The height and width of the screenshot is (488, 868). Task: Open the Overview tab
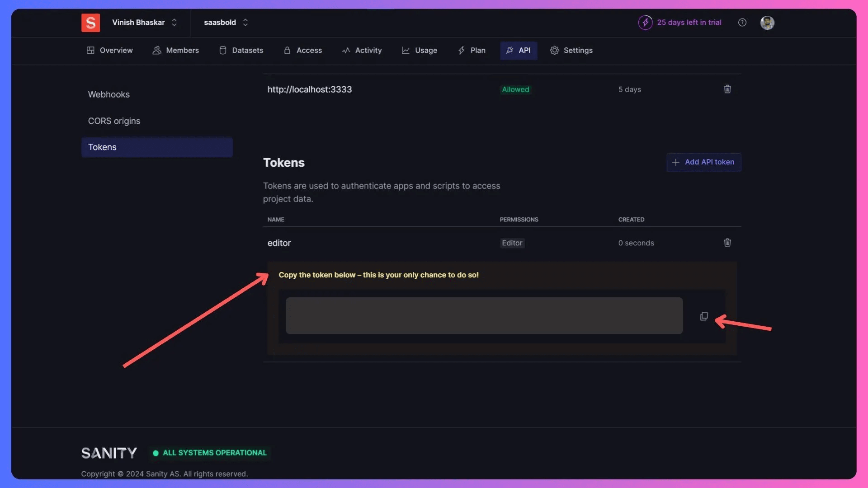click(x=116, y=51)
